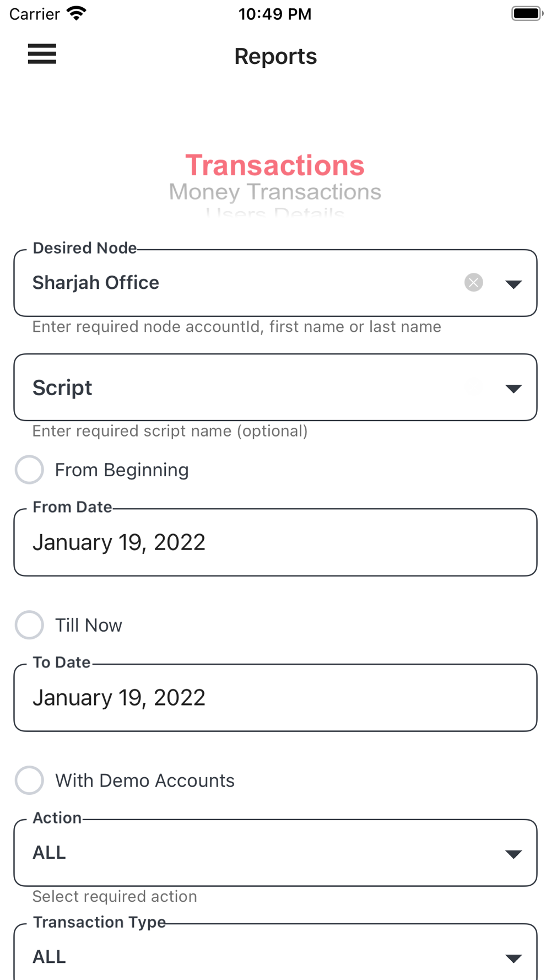Open the Action dropdown arrow

click(x=513, y=854)
